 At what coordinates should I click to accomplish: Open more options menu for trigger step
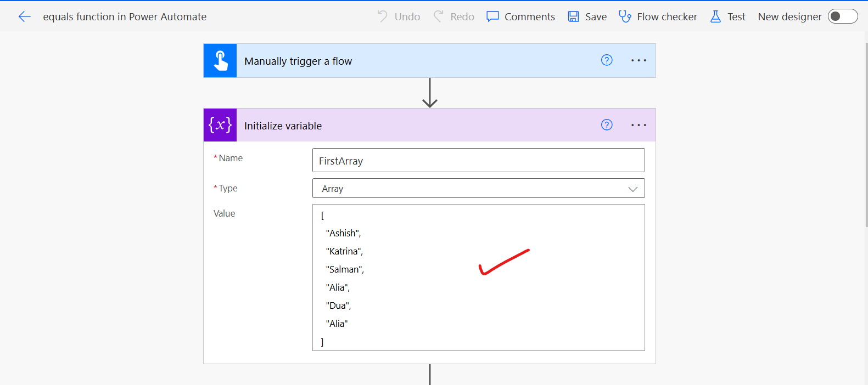(639, 60)
